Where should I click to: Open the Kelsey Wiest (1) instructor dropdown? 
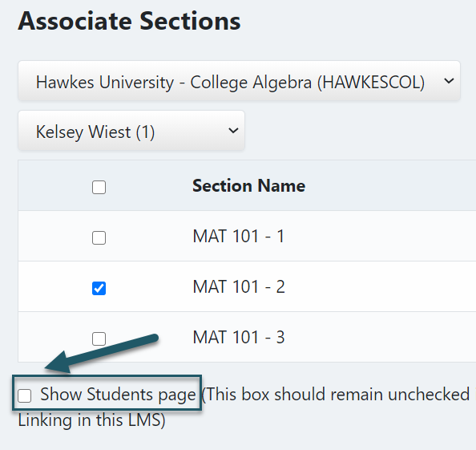click(131, 131)
